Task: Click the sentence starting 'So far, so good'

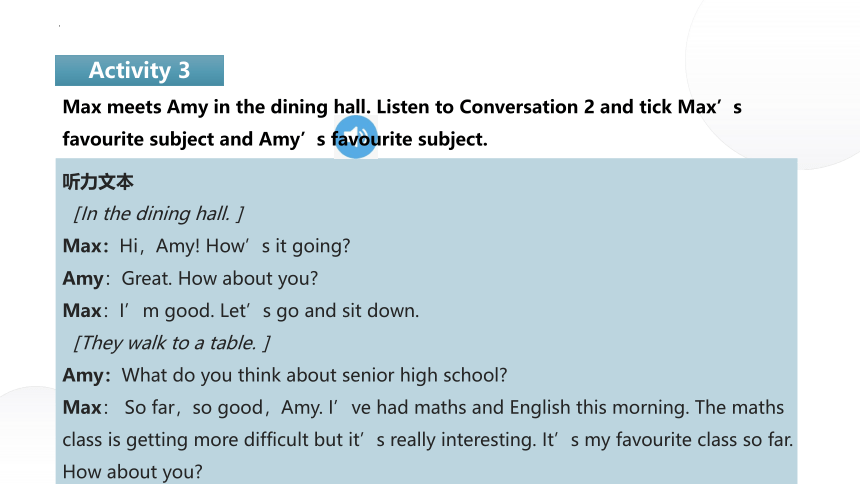Action: (x=224, y=408)
